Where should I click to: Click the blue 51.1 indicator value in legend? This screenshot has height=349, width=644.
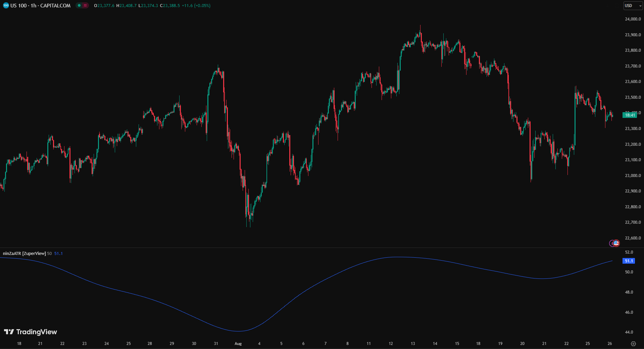58,254
